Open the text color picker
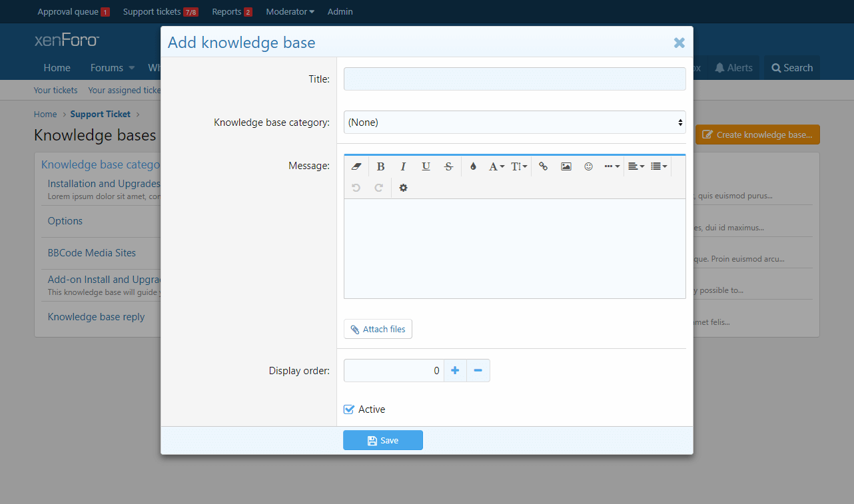The height and width of the screenshot is (504, 854). click(473, 166)
